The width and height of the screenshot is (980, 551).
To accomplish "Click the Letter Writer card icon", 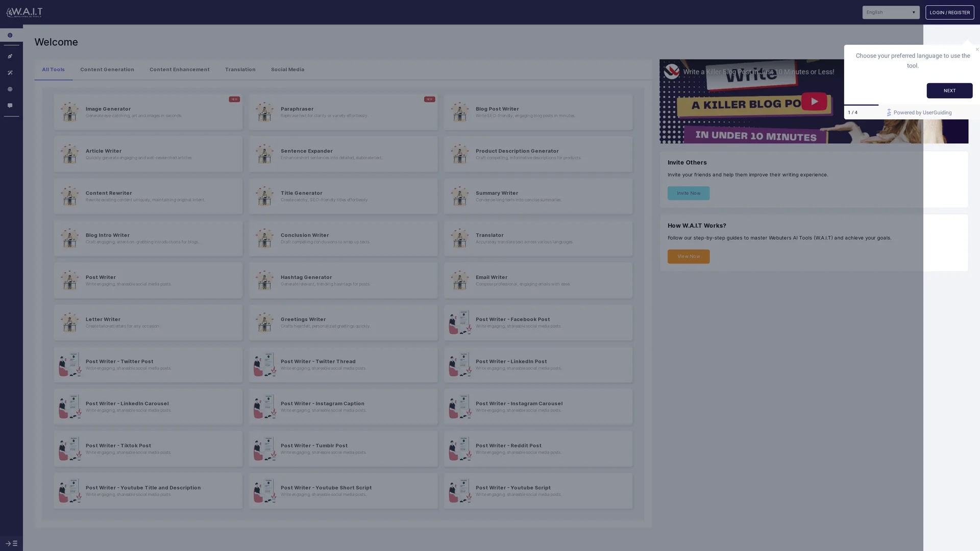I will click(x=69, y=322).
